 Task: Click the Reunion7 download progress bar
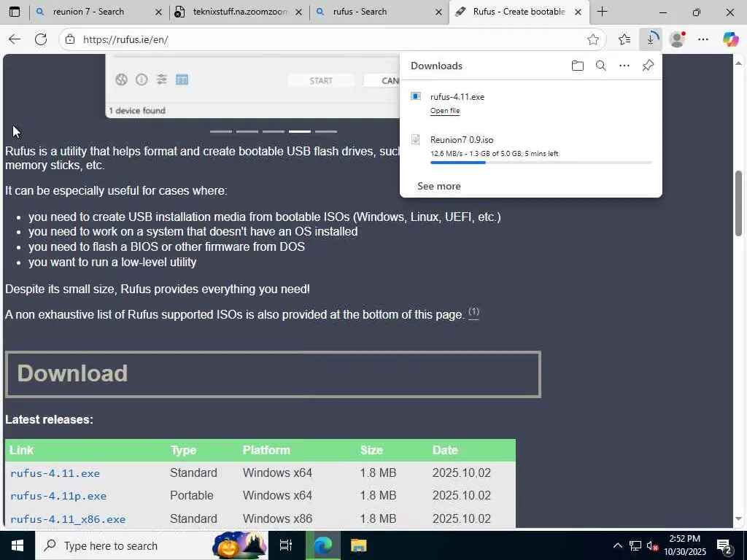click(541, 163)
